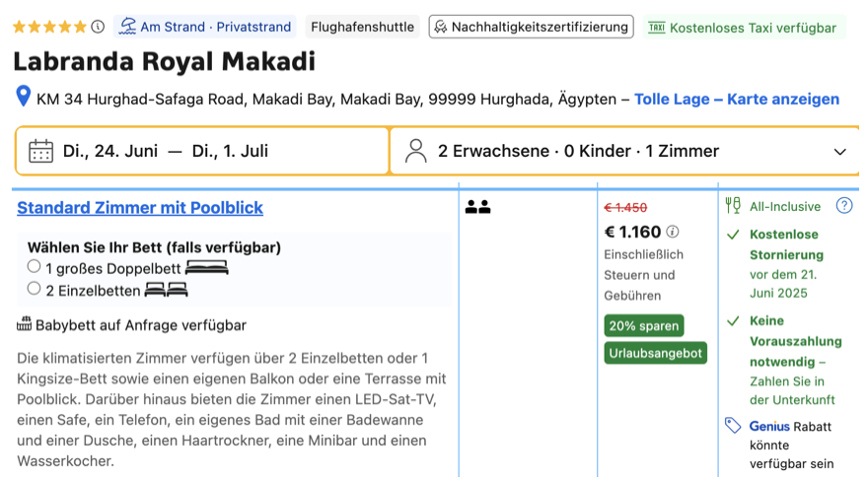
Task: Click the star rating info icon
Action: tap(98, 27)
